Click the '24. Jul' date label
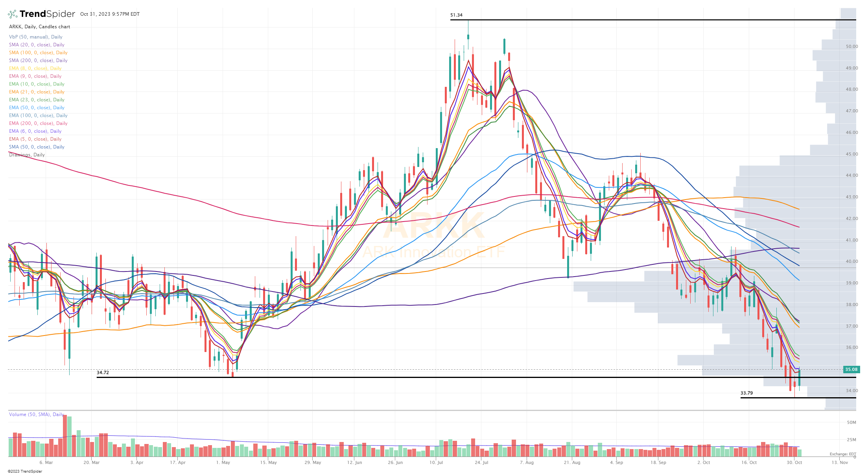Viewport: 868px width, 475px height. pyautogui.click(x=481, y=462)
